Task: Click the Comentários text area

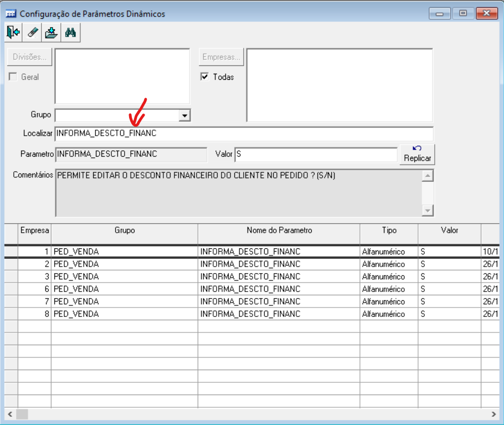Action: point(239,193)
